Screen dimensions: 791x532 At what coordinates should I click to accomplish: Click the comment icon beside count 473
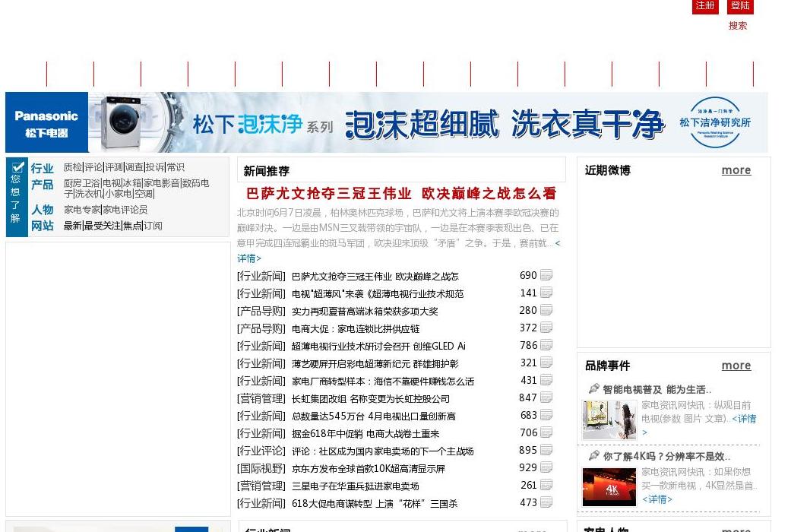[x=546, y=502]
